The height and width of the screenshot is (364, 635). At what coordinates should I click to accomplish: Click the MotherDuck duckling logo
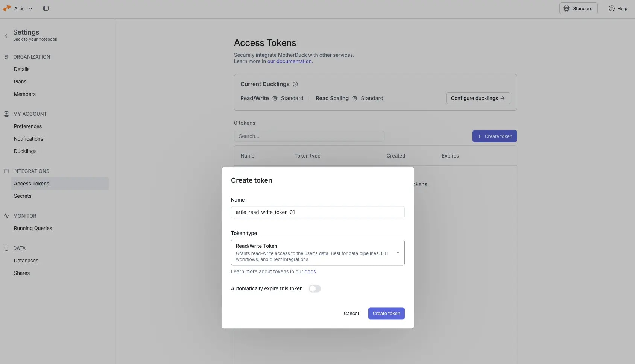click(6, 8)
